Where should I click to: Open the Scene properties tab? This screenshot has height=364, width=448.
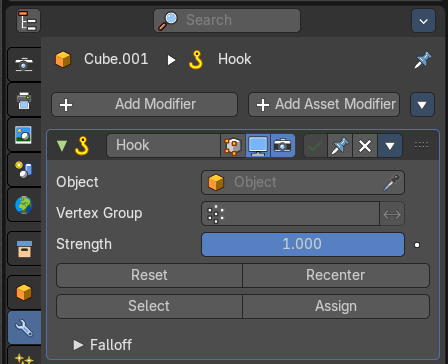click(24, 169)
